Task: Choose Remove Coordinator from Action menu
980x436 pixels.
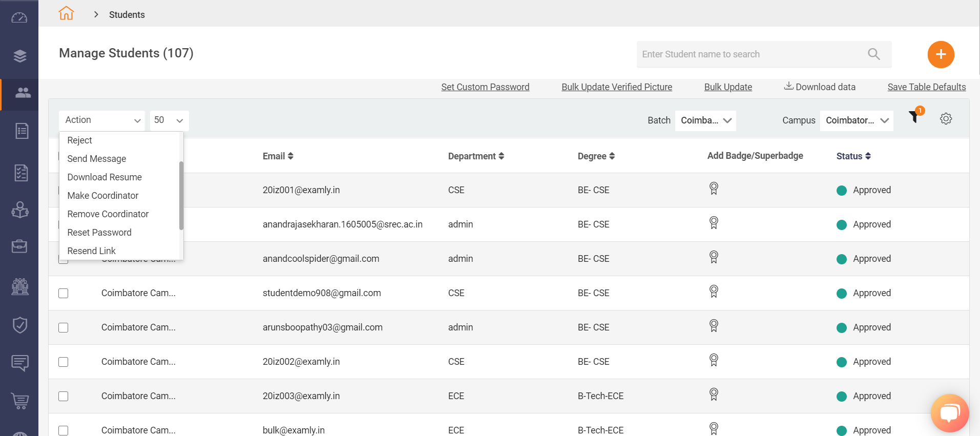Action: pos(119,214)
